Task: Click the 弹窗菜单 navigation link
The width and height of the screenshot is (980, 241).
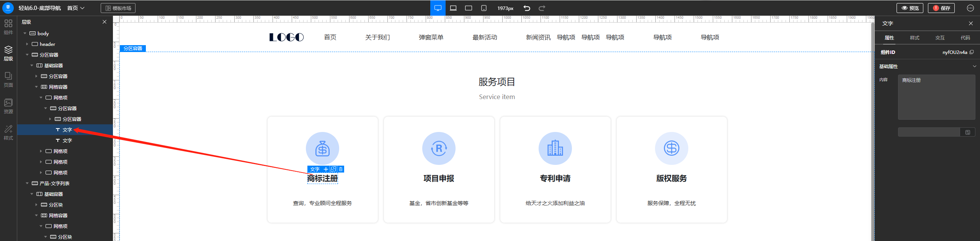Action: [x=431, y=37]
